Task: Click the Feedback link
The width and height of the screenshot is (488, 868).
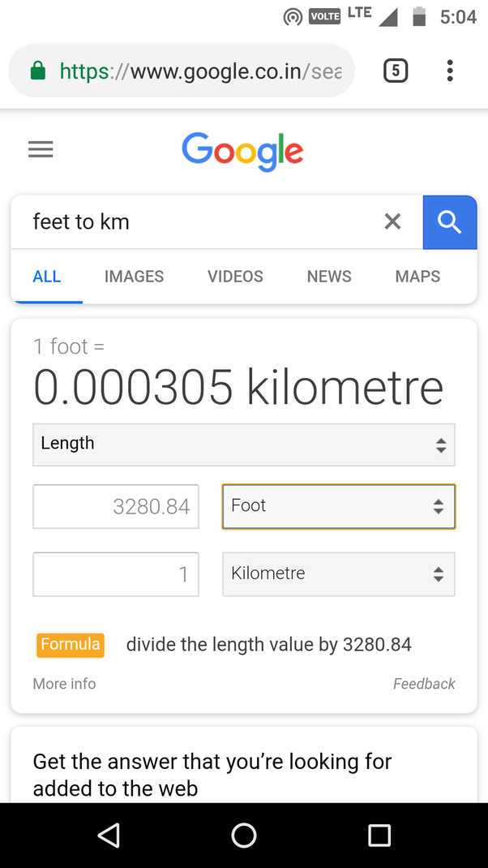Action: pos(424,684)
